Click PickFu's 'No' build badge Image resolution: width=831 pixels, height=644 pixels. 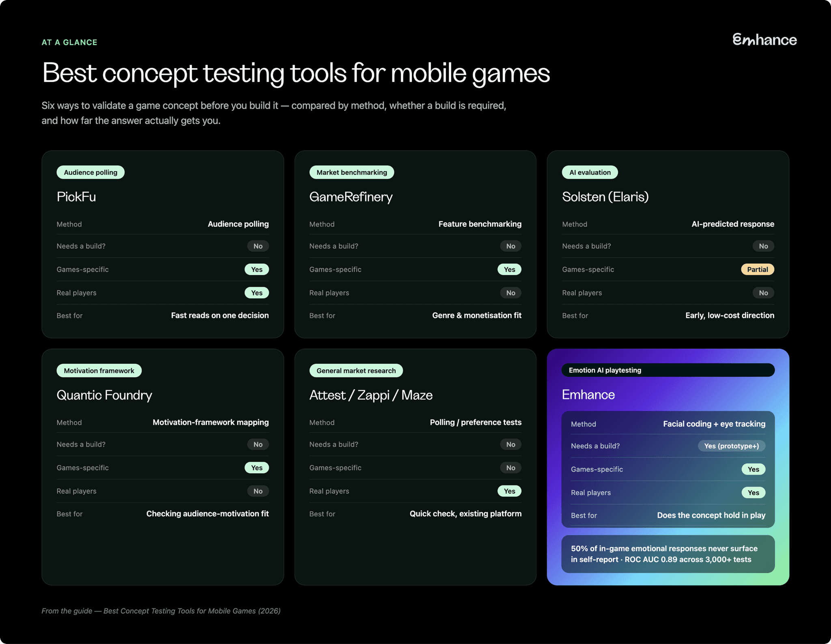coord(258,246)
